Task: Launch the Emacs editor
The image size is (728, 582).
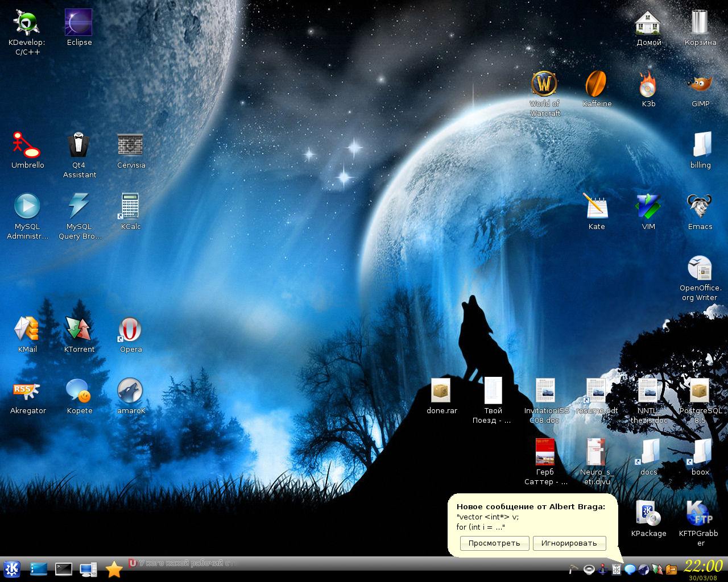Action: point(700,206)
